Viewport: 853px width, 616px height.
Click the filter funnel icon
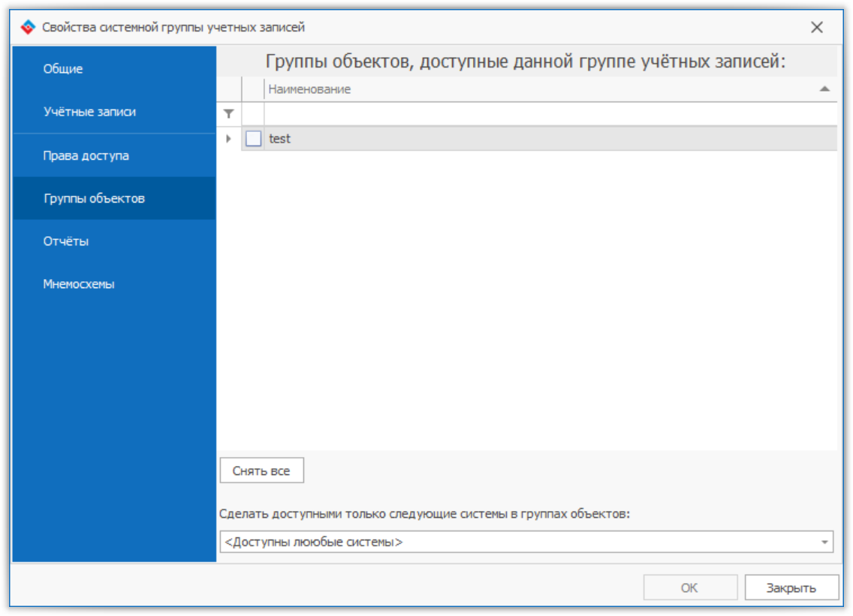coord(228,113)
